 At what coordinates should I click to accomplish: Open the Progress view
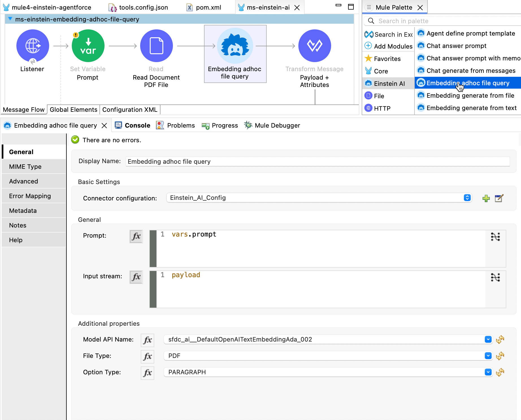pos(220,125)
